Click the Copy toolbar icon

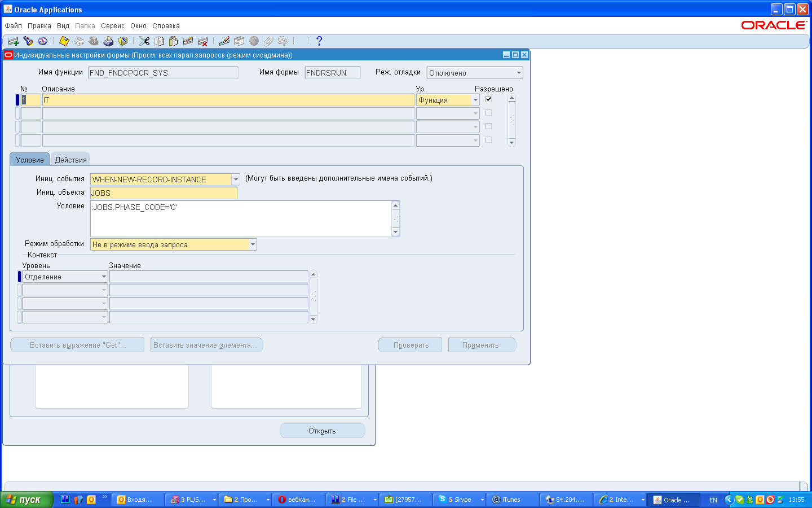(159, 41)
